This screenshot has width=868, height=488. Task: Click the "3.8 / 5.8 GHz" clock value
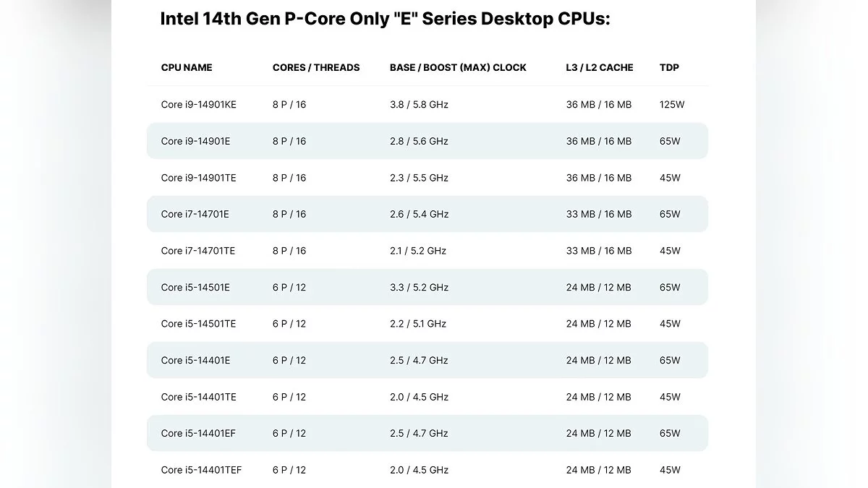pyautogui.click(x=419, y=105)
